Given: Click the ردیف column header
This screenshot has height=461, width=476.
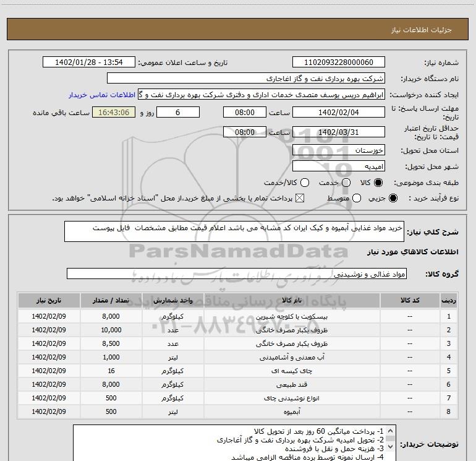Looking at the screenshot, I should 449,301.
